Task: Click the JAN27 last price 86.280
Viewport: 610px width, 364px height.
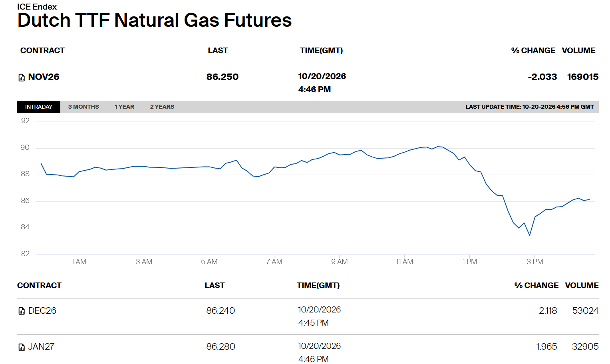Action: 221,346
